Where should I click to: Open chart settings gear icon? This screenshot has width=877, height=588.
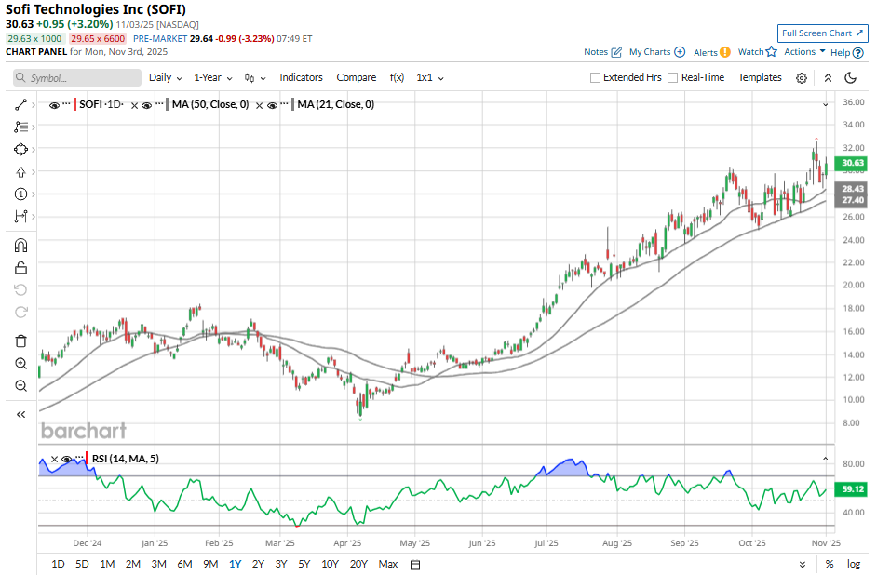tap(801, 78)
